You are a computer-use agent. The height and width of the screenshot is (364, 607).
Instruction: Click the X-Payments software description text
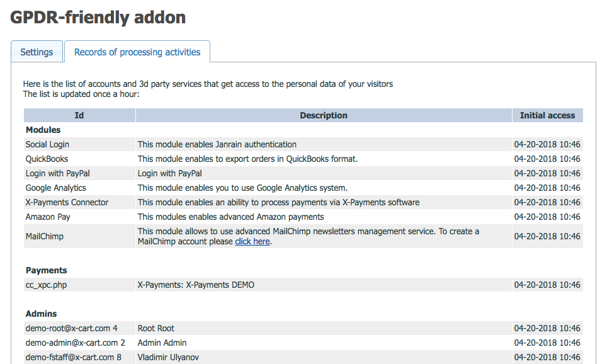(x=279, y=202)
